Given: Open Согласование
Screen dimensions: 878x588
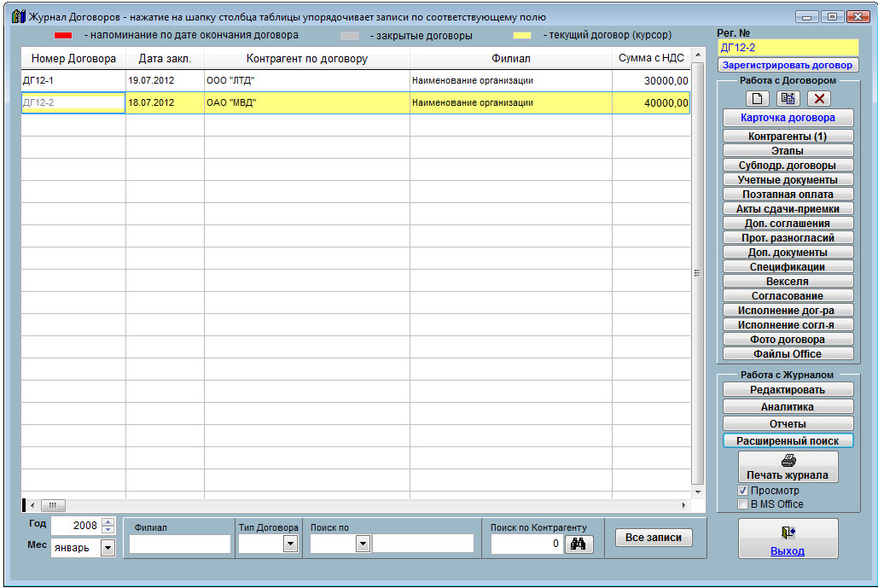Looking at the screenshot, I should coord(788,295).
